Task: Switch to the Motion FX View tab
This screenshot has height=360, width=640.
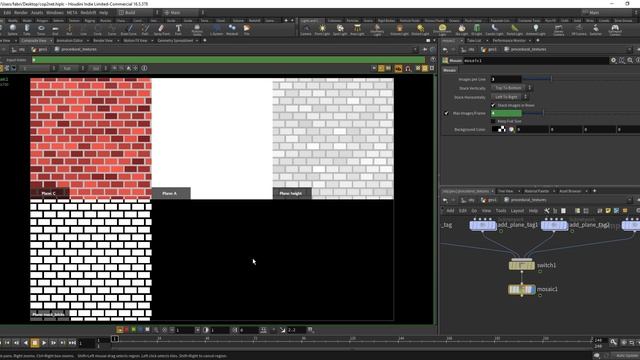Action: pyautogui.click(x=135, y=40)
